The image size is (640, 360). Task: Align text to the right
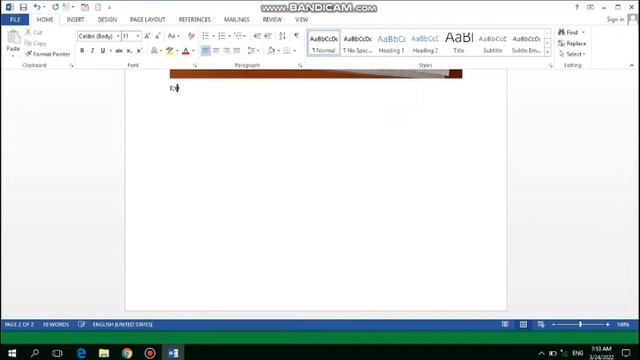click(227, 51)
